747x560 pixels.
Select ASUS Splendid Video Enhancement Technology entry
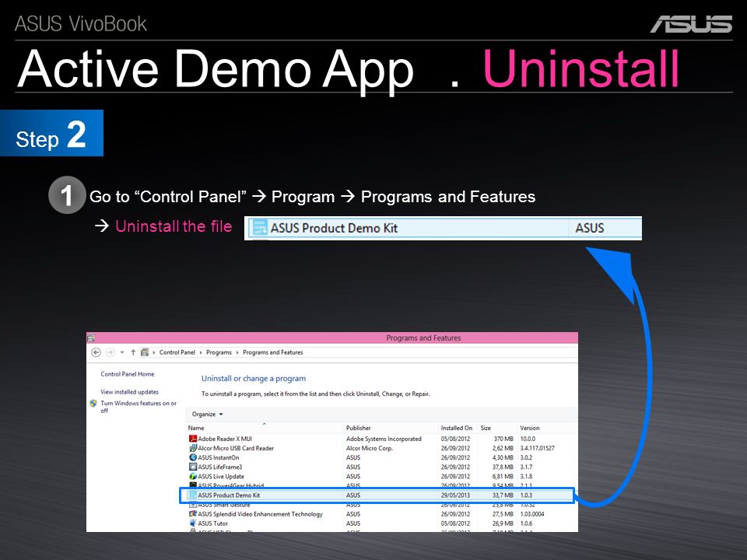coord(260,514)
